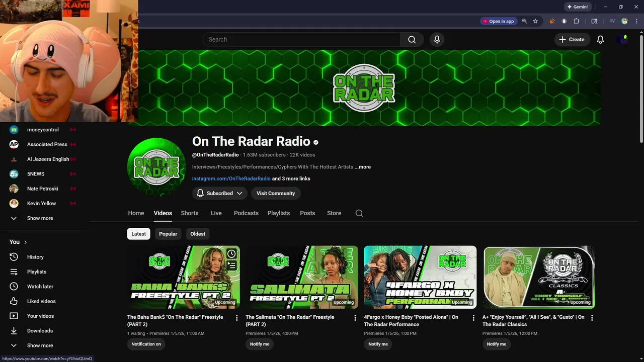Search within channel using magnifier icon

click(359, 213)
